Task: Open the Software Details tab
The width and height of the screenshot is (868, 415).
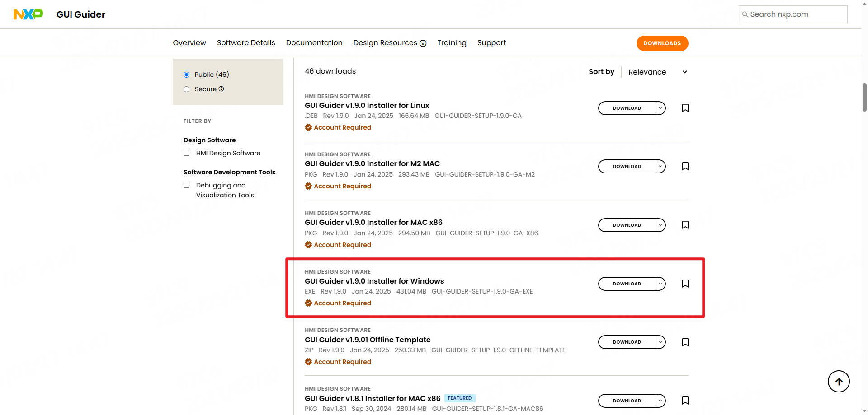Action: pos(245,43)
